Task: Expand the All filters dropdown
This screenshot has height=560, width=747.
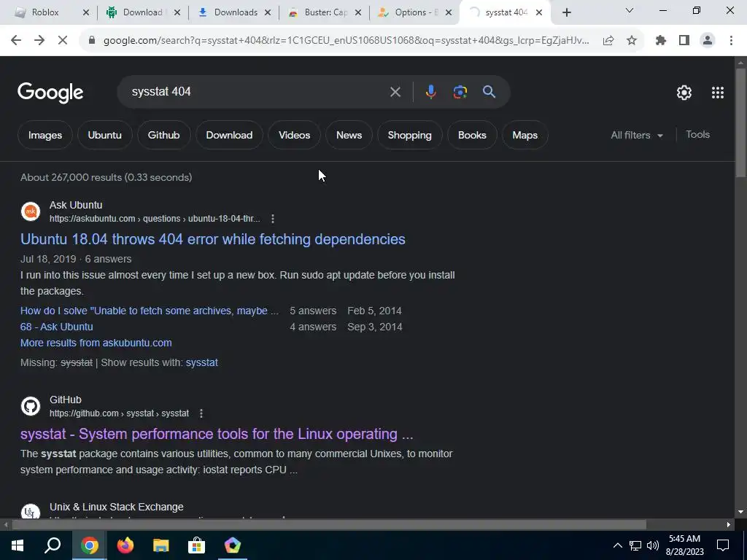Action: [637, 135]
